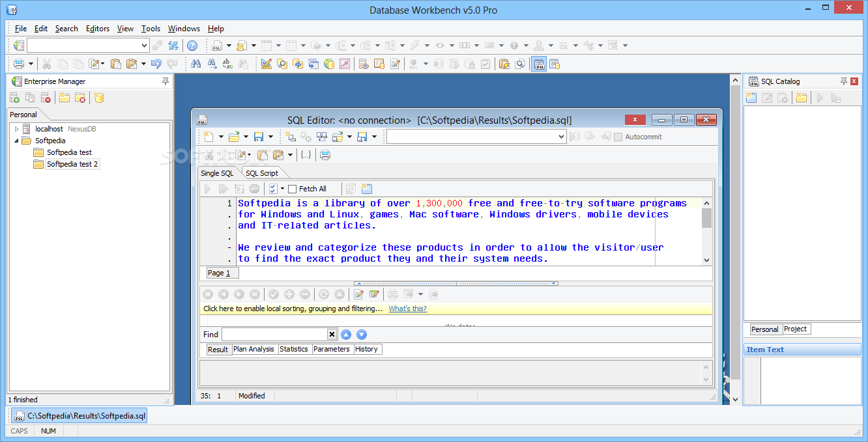Click the Save floppy icon in SQL Editor

[258, 137]
